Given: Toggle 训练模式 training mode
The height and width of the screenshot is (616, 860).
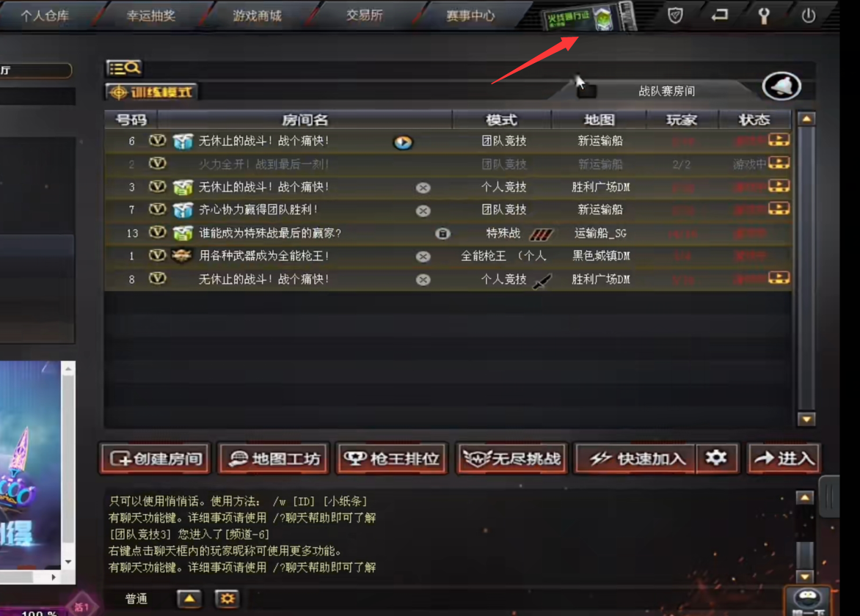Looking at the screenshot, I should [151, 92].
